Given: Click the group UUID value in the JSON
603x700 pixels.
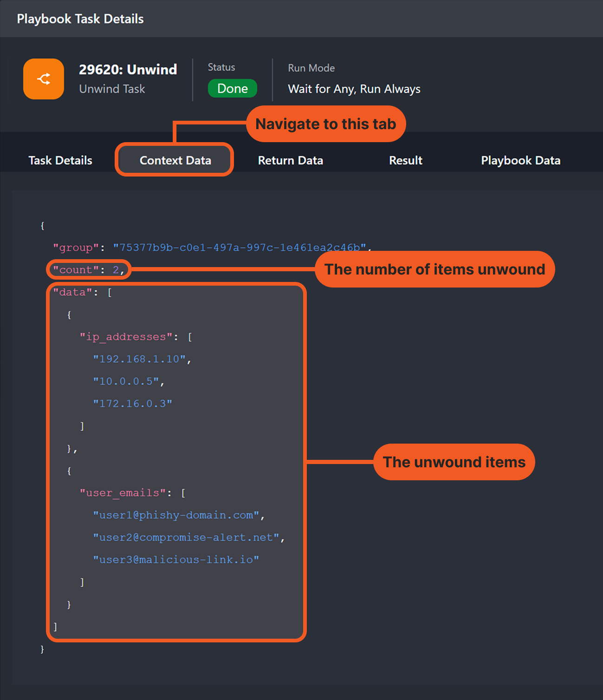Looking at the screenshot, I should 240,247.
